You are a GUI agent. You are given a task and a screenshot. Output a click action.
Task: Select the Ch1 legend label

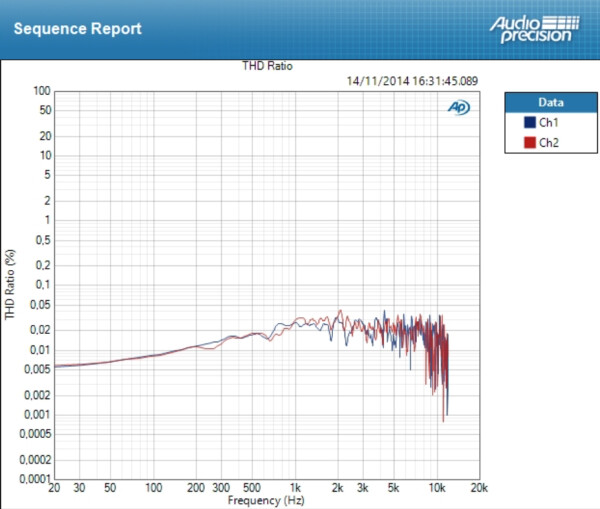(x=549, y=122)
